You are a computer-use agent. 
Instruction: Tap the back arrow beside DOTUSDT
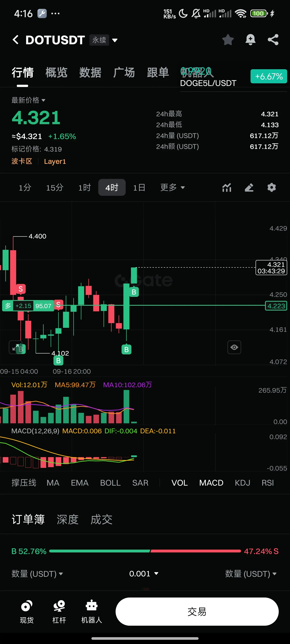(x=16, y=40)
